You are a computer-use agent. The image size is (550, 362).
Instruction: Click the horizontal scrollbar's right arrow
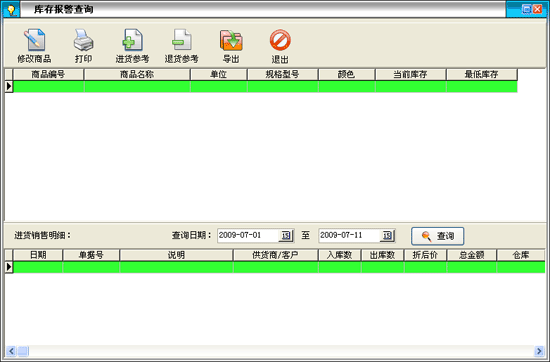tap(539, 350)
